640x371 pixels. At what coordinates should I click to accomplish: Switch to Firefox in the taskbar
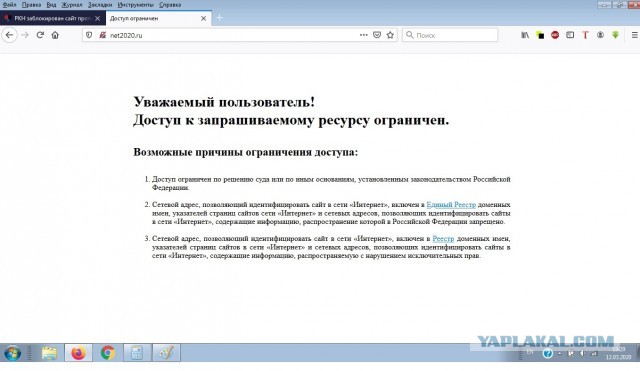click(78, 353)
